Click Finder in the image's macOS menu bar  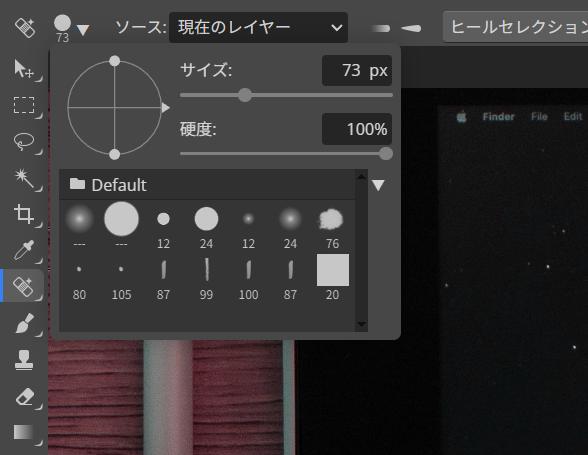[x=498, y=117]
